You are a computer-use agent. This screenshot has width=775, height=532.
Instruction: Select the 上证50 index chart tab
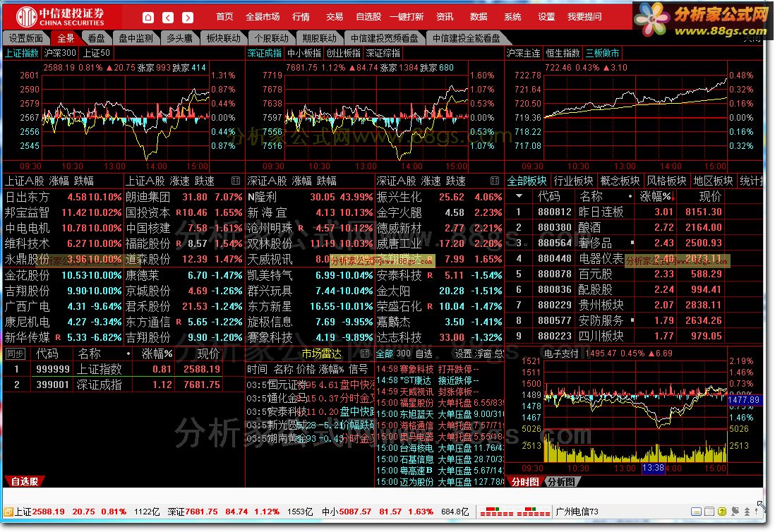click(97, 53)
